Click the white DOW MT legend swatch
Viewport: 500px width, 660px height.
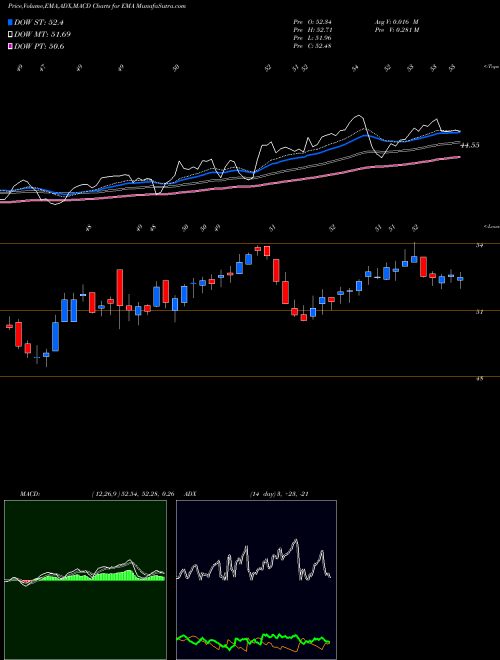coord(10,35)
